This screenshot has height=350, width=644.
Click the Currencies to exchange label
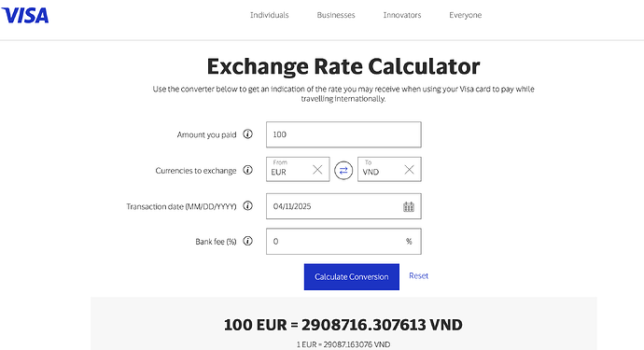tap(196, 171)
